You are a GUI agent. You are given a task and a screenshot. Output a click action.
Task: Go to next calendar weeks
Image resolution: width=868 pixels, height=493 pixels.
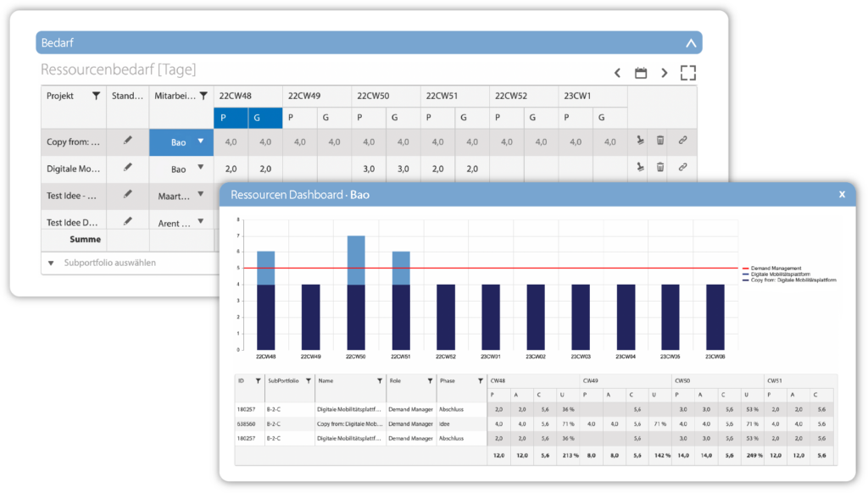point(665,73)
